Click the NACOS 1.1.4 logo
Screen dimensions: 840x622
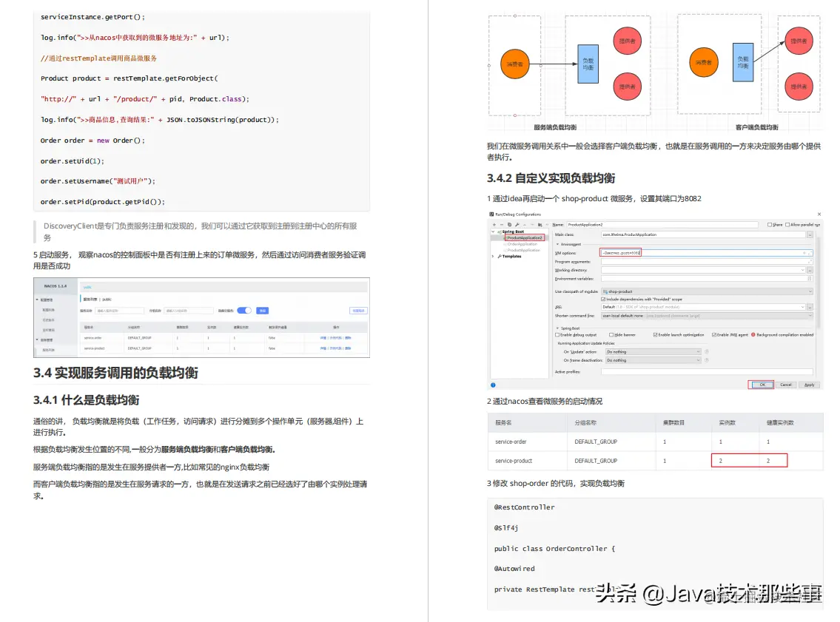(x=56, y=285)
